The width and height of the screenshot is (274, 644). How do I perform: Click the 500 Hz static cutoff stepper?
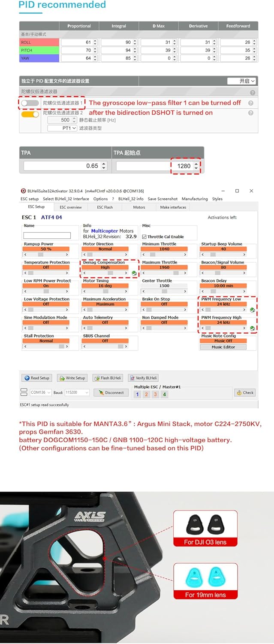[x=74, y=120]
